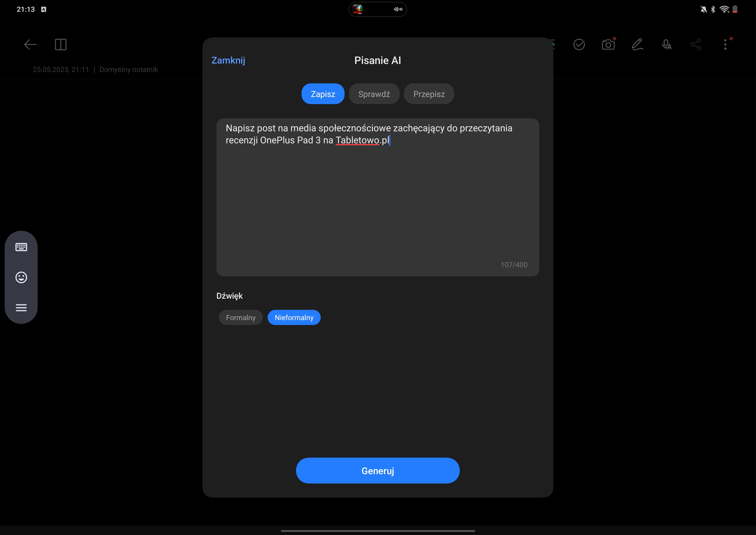
Task: Switch to the Sprawdź tab
Action: click(x=374, y=94)
